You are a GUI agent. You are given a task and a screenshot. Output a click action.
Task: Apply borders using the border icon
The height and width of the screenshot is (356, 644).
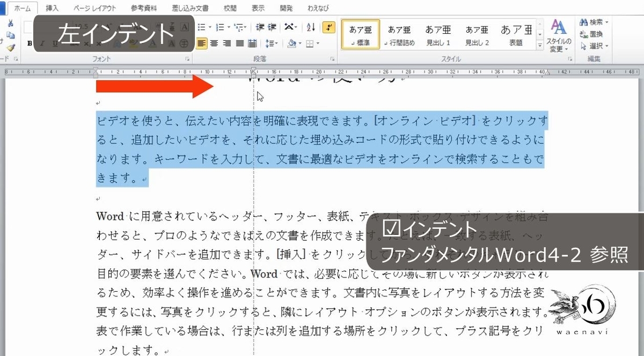(x=309, y=43)
